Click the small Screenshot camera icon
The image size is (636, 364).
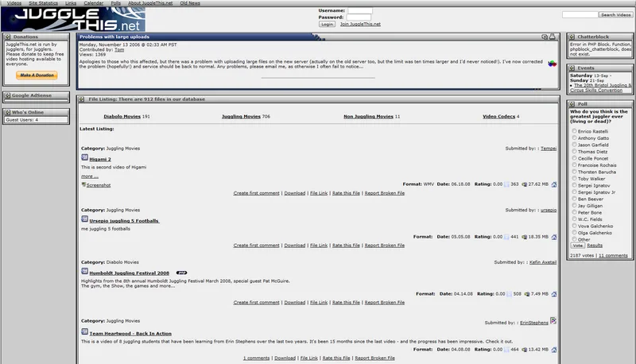83,184
